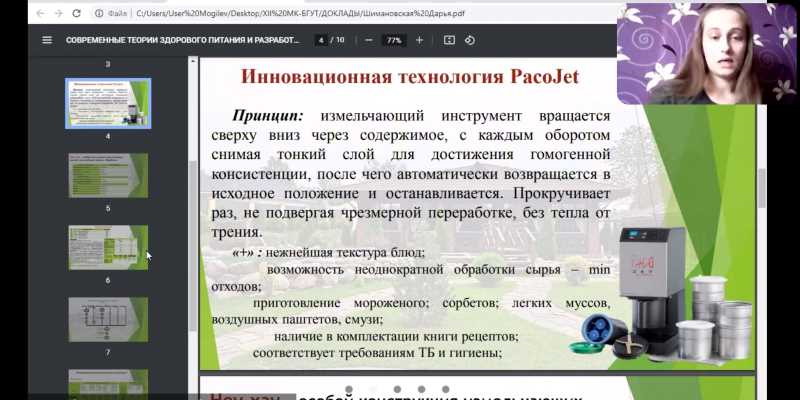Click the PDF file path in address bar
Viewport: 800px width, 400px height.
301,14
